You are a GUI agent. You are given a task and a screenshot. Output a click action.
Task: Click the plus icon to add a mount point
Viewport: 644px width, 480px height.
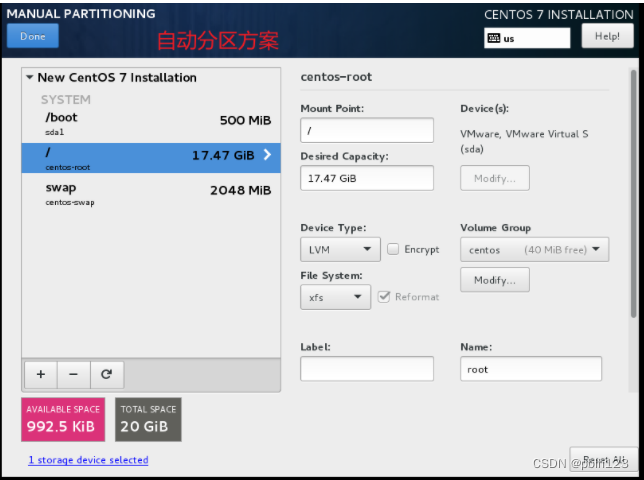click(x=41, y=374)
